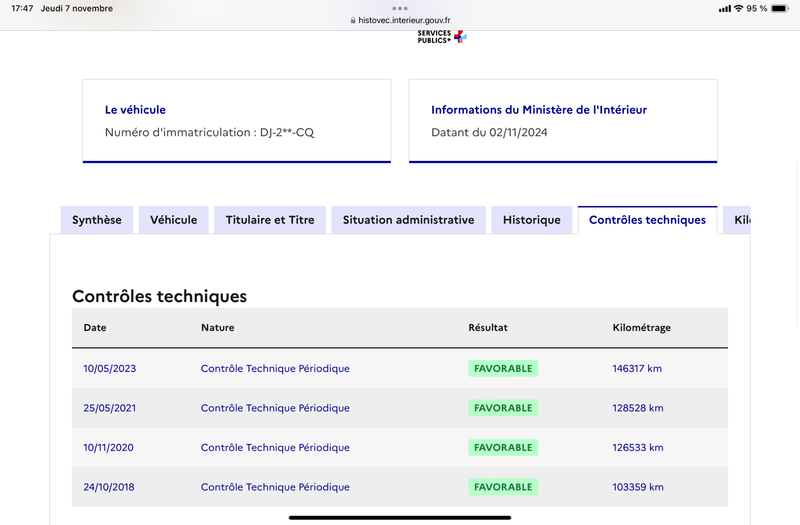Click the Services Publics+ logo
The width and height of the screenshot is (800, 525).
pos(442,37)
